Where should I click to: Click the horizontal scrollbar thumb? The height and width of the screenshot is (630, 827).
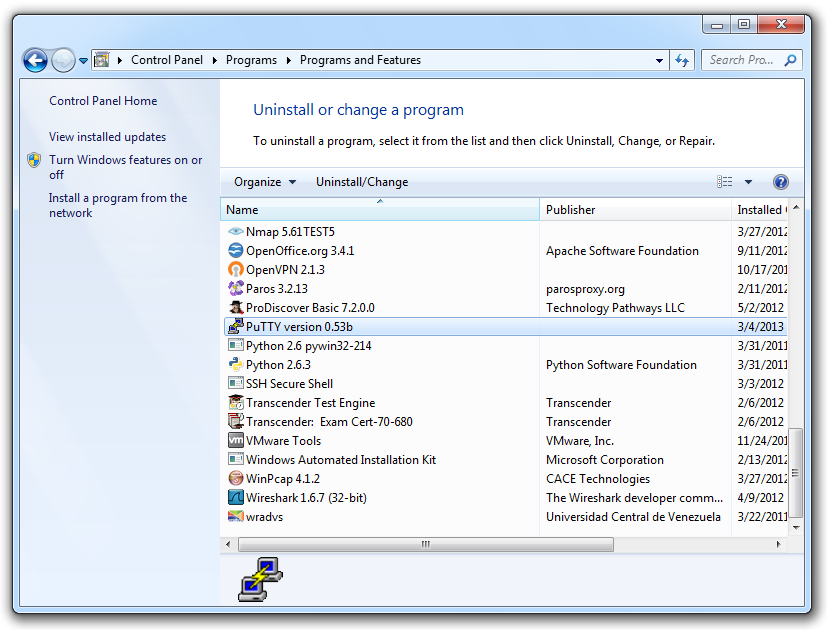click(x=426, y=544)
